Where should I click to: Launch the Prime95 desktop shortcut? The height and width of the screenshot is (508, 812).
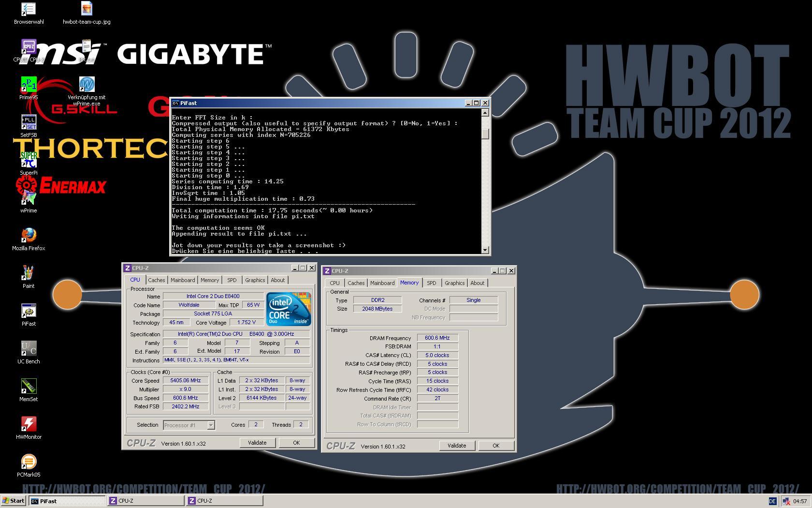29,89
